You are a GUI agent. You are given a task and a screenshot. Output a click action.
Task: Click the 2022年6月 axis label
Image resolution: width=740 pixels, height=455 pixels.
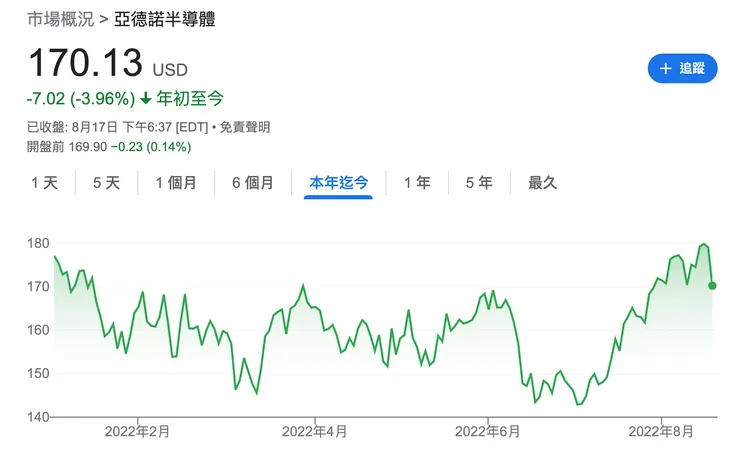click(488, 431)
